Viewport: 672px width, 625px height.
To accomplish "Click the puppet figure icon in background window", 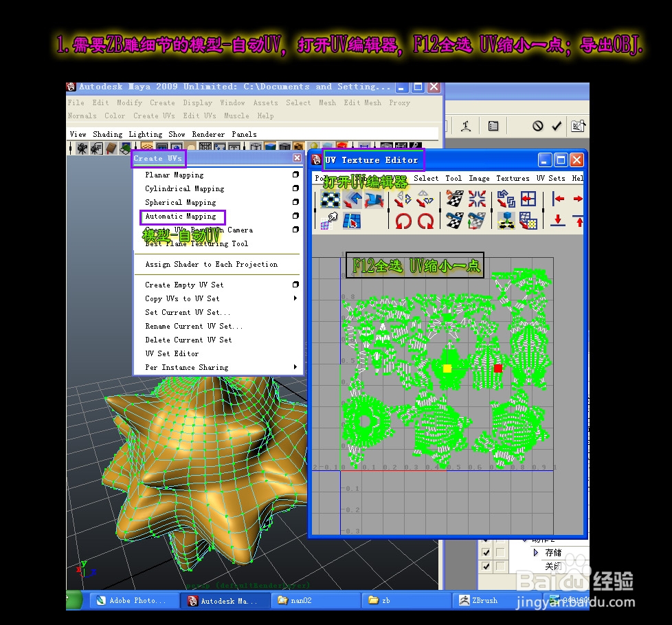I will point(467,126).
